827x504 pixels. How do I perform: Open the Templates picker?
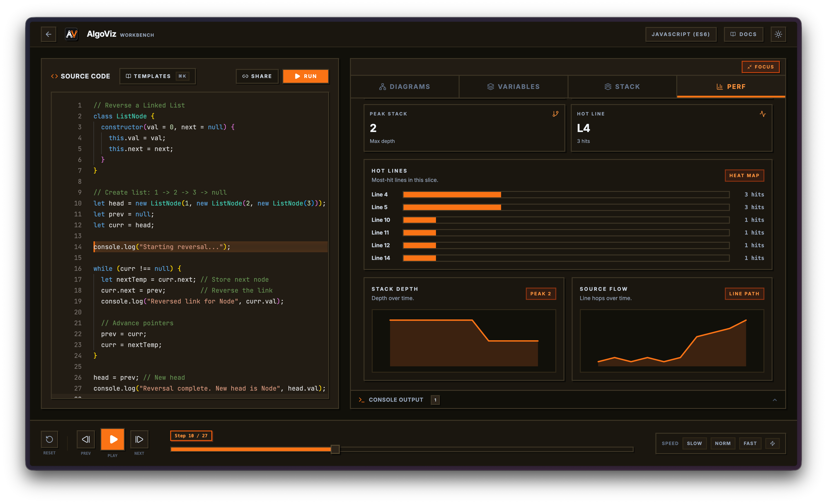pyautogui.click(x=158, y=76)
